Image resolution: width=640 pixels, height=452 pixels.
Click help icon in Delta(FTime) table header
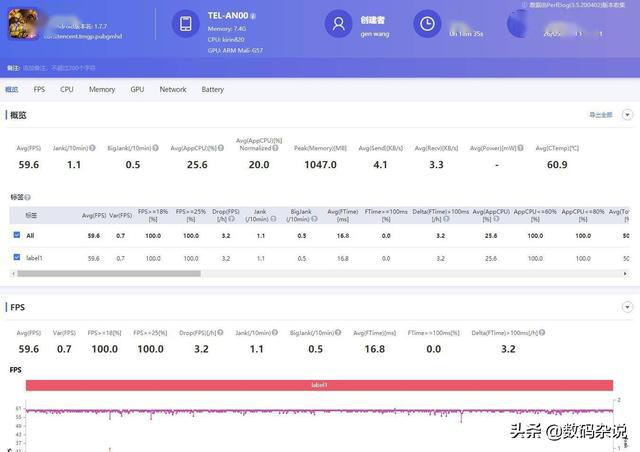tap(446, 219)
